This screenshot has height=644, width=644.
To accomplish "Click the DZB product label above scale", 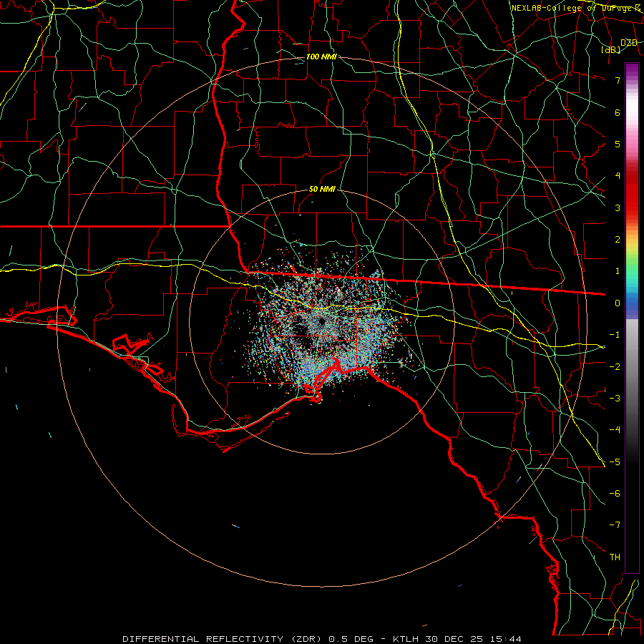I will (x=629, y=43).
